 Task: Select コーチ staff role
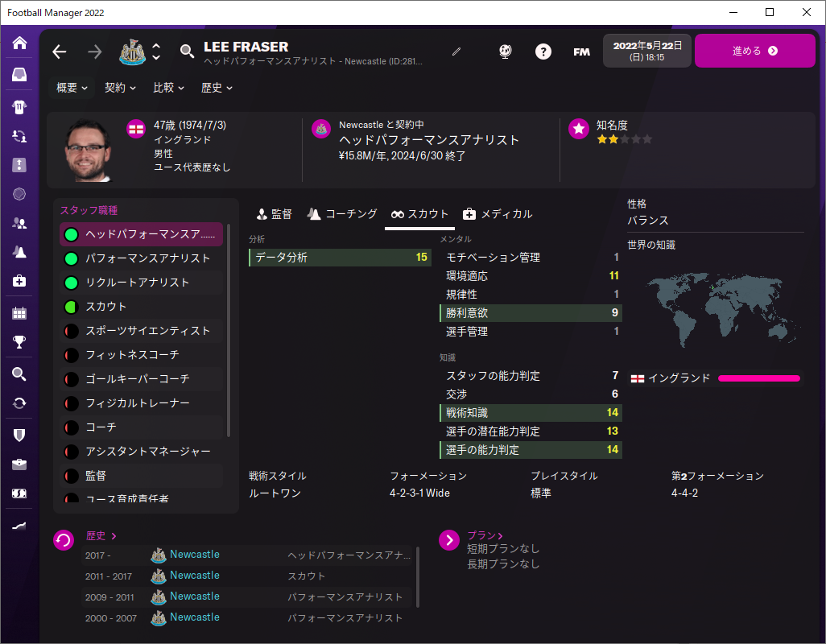(x=141, y=427)
